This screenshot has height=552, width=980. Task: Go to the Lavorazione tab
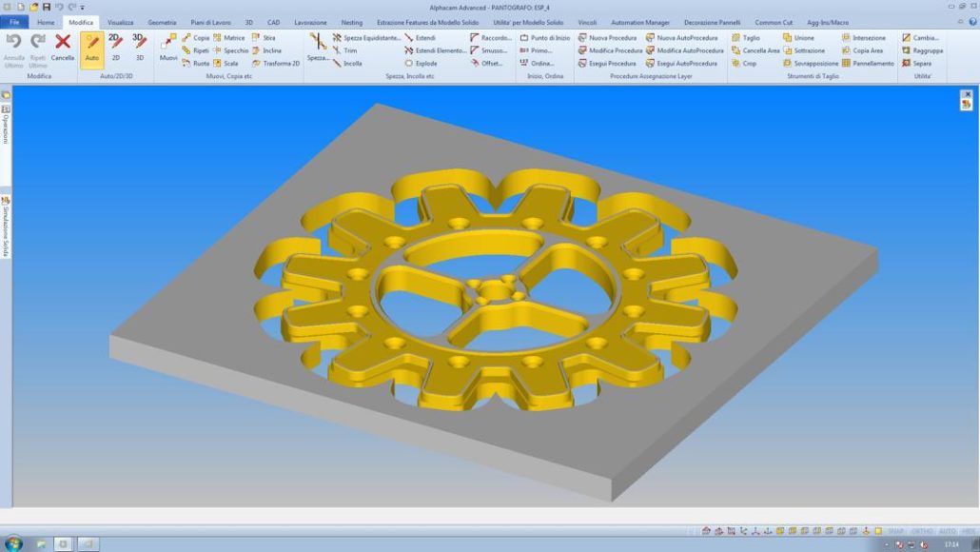coord(310,22)
